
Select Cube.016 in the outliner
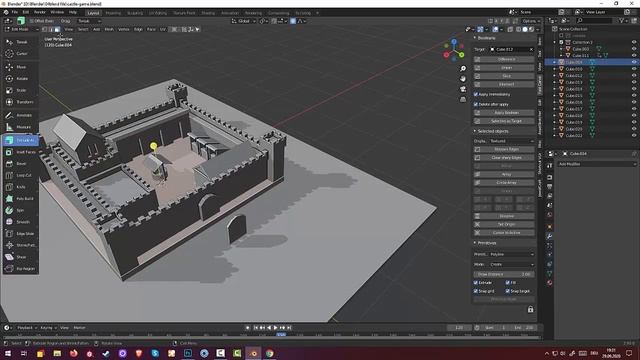click(574, 102)
